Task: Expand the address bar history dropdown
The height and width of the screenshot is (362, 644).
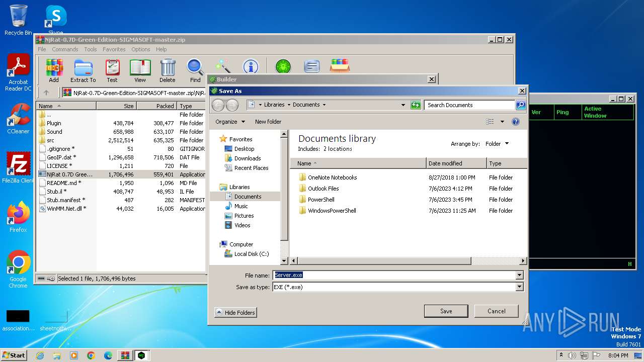Action: [403, 105]
